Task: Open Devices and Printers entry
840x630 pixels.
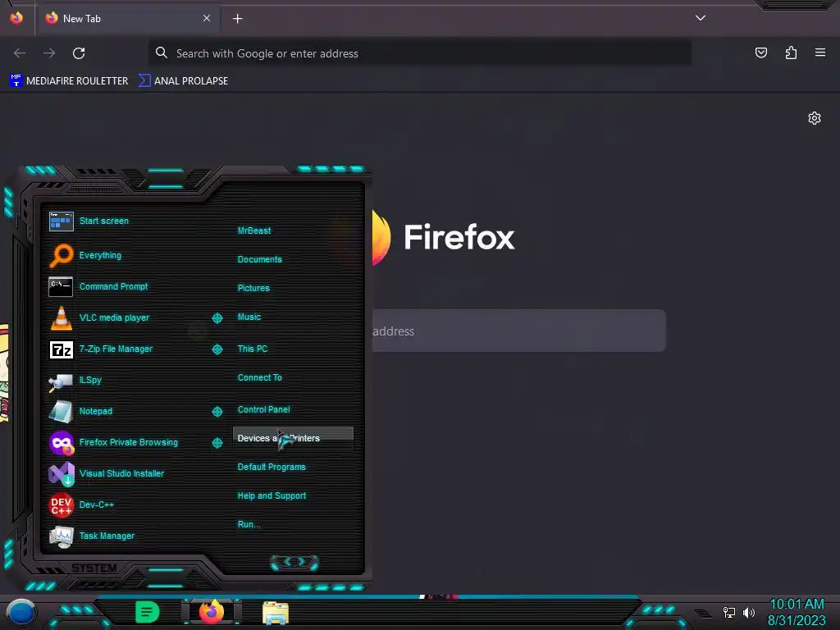Action: 293,438
